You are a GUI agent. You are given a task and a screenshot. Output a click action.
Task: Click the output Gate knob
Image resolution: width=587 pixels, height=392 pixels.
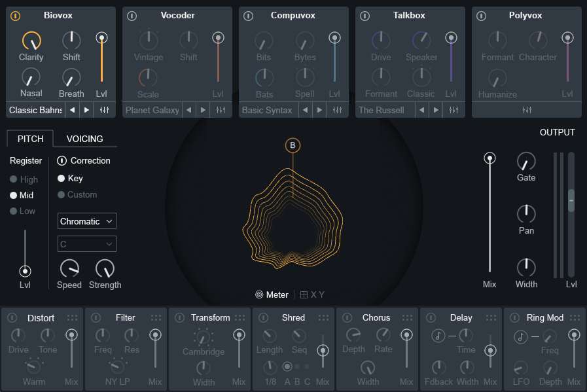point(526,162)
